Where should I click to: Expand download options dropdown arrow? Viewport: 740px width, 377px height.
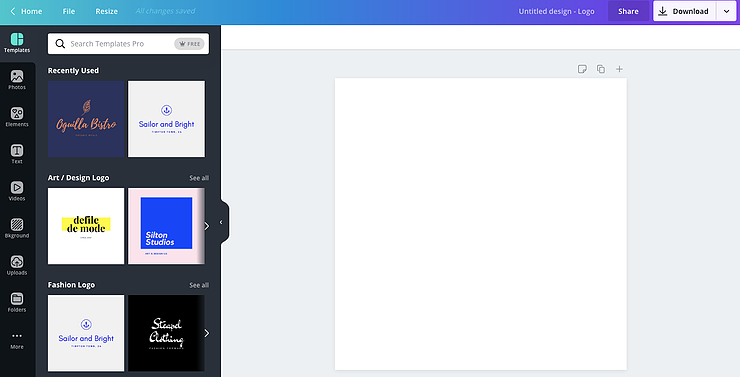point(726,11)
